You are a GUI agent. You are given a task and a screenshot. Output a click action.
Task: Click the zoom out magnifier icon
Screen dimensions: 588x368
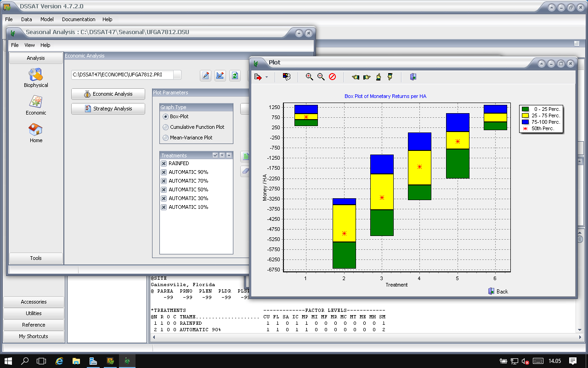pyautogui.click(x=321, y=77)
